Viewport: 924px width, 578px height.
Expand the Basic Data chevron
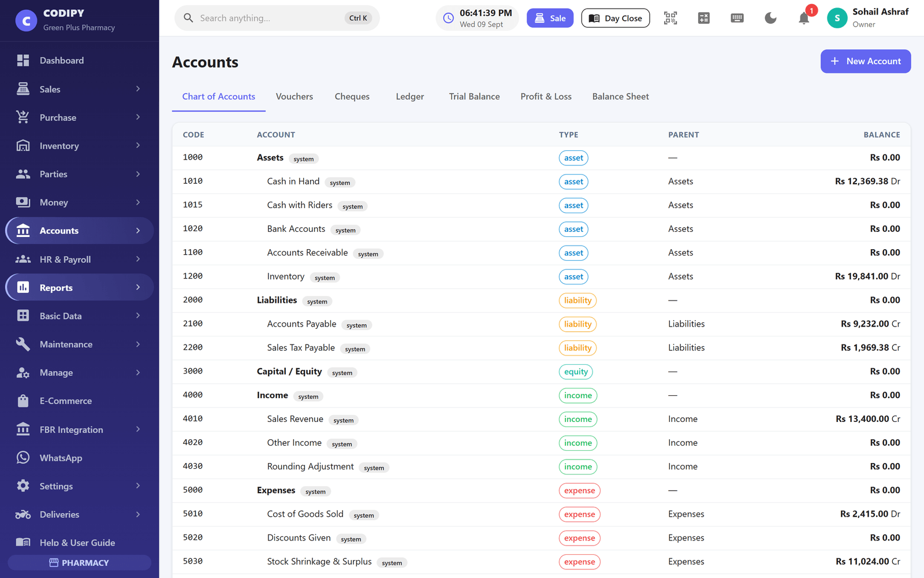click(138, 316)
